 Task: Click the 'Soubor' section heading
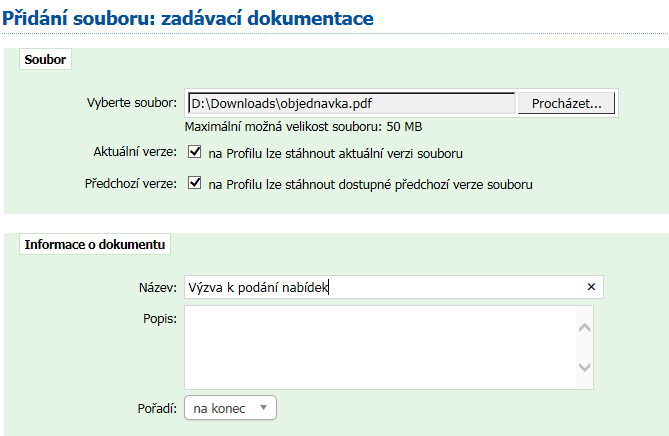coord(45,59)
